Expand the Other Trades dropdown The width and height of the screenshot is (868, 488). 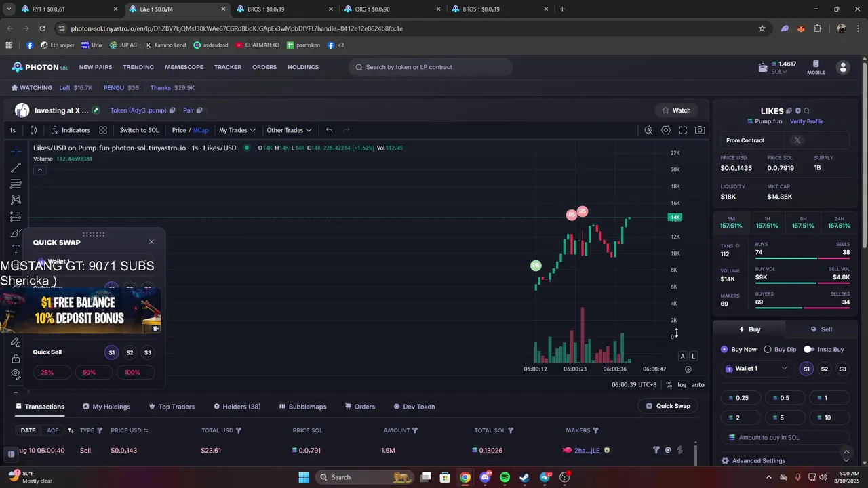289,130
